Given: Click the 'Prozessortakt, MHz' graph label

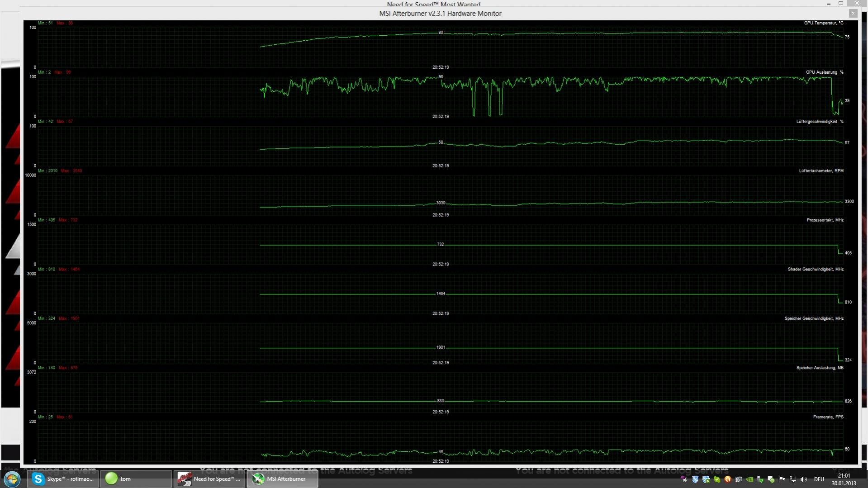Looking at the screenshot, I should click(825, 220).
